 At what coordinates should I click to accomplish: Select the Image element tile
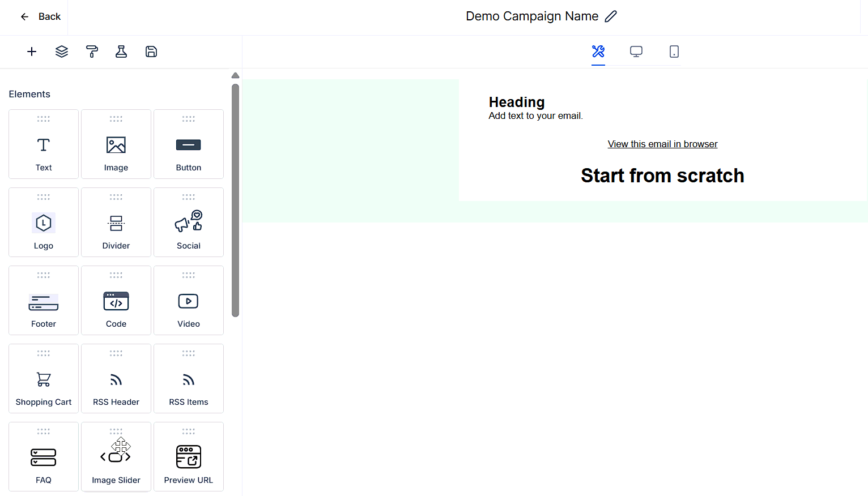click(x=116, y=144)
